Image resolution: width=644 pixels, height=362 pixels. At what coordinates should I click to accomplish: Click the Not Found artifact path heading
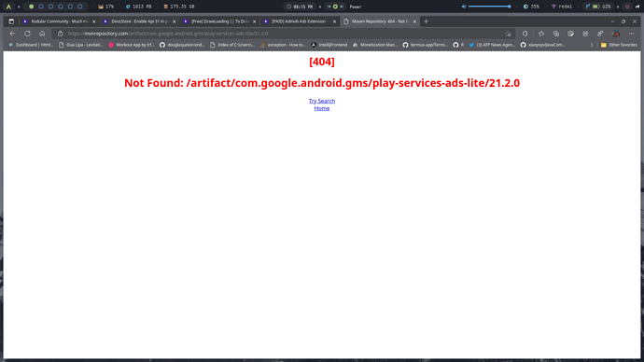click(322, 83)
